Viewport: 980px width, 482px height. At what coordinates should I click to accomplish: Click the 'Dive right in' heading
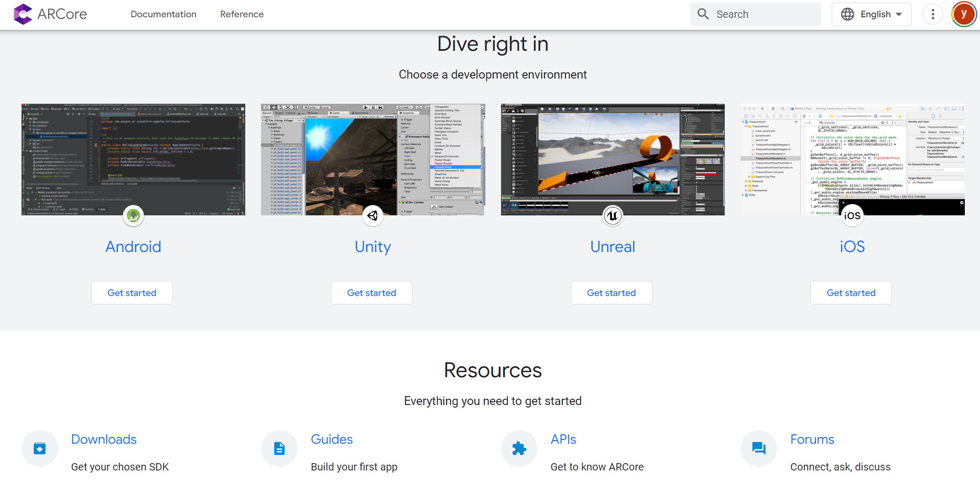pos(493,44)
